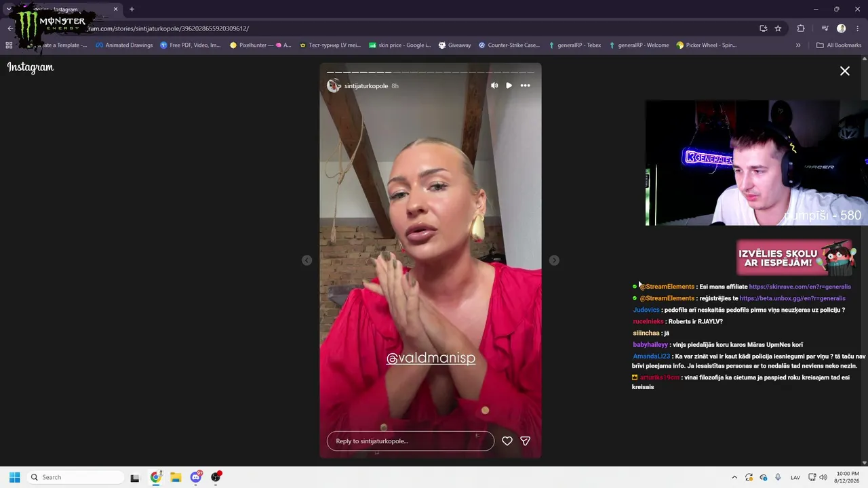Open the 'skin price - Google i...' bookmark
868x488 pixels.
[x=399, y=45]
